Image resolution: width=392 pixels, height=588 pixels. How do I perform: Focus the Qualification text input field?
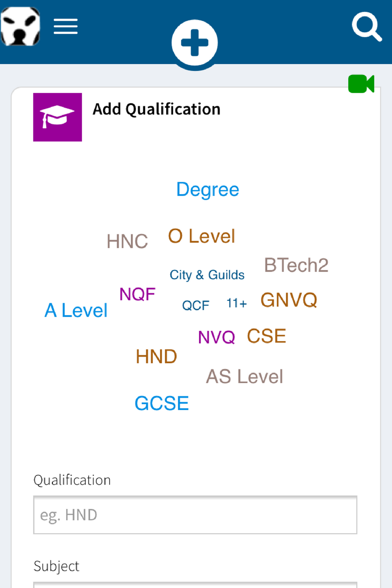[195, 515]
